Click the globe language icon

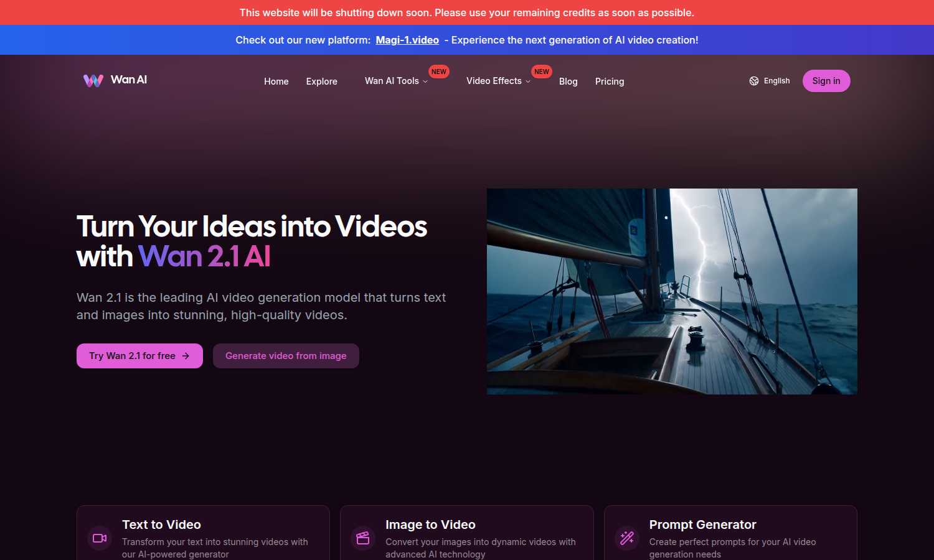[x=754, y=81]
